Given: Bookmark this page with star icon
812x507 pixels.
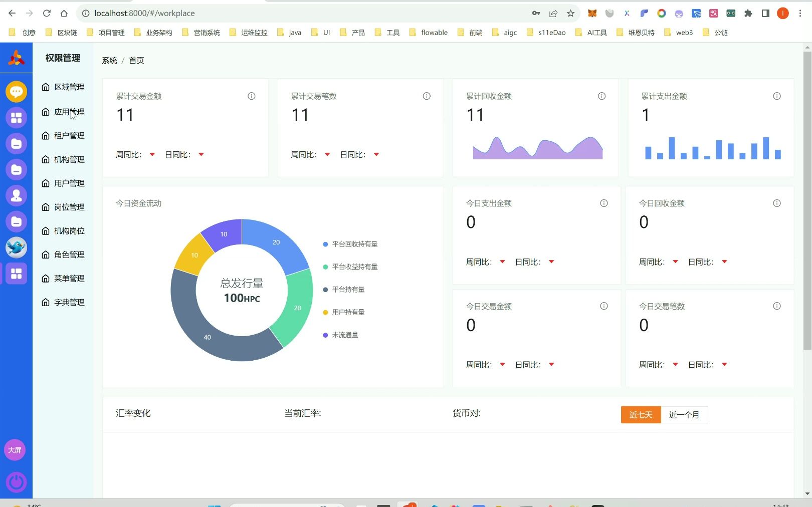Looking at the screenshot, I should point(570,14).
